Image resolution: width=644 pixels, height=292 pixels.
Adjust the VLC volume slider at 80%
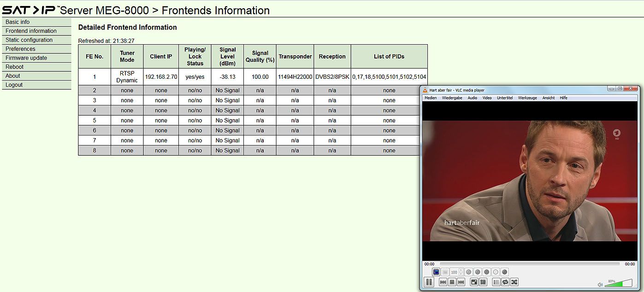click(x=618, y=283)
